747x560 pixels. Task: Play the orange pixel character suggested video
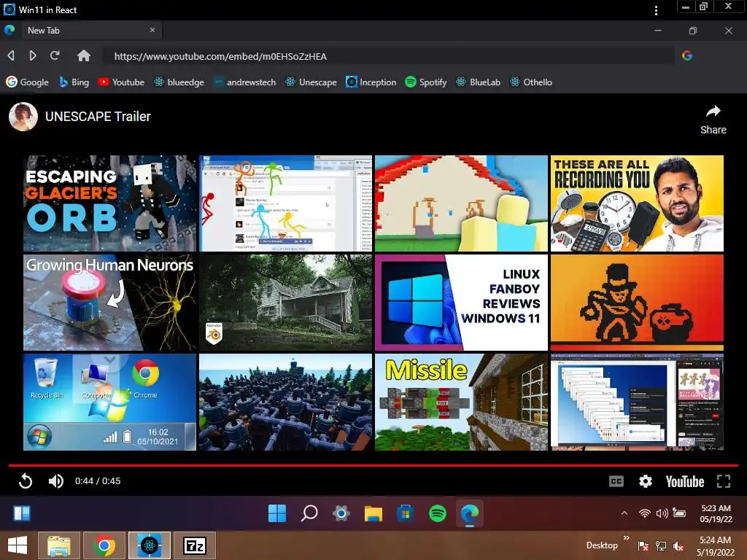(637, 303)
